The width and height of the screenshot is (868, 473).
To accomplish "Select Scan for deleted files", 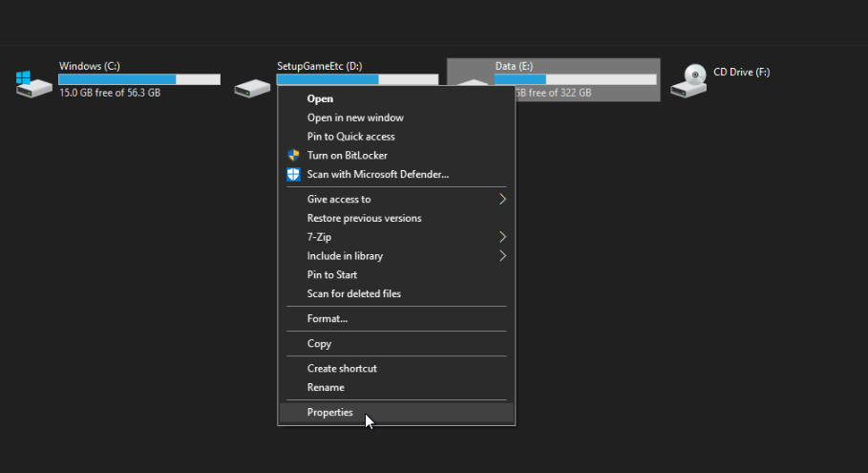I will click(353, 294).
